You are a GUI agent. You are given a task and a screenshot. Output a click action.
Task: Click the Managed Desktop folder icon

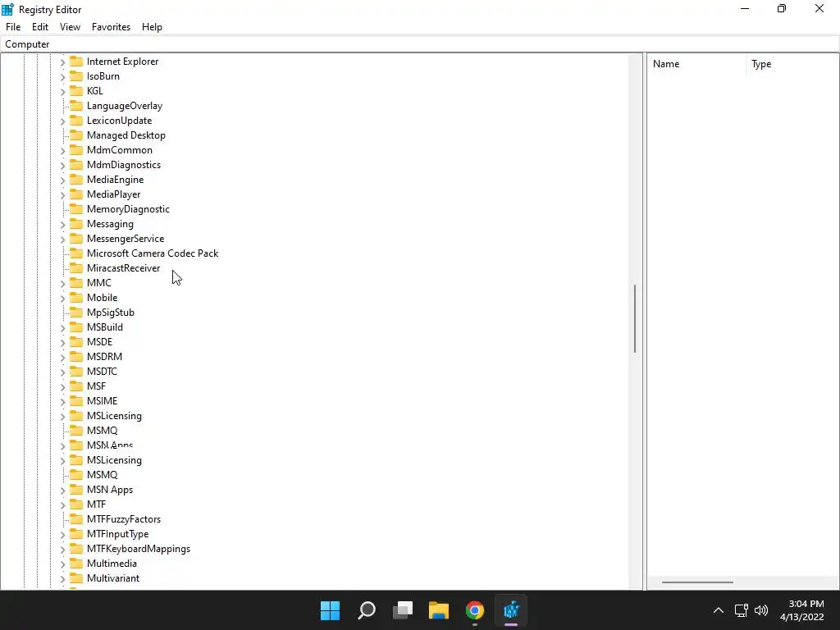click(x=76, y=135)
